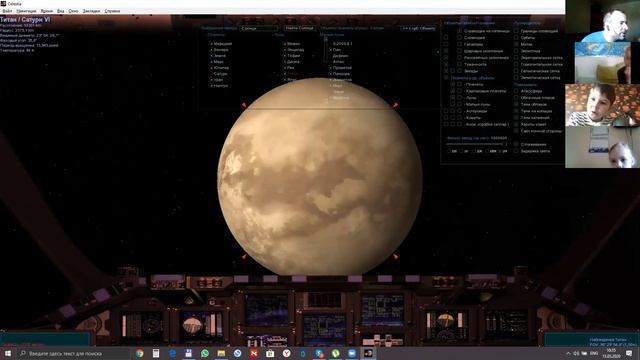Open the green uTorrent taskbar icon

tap(336, 353)
